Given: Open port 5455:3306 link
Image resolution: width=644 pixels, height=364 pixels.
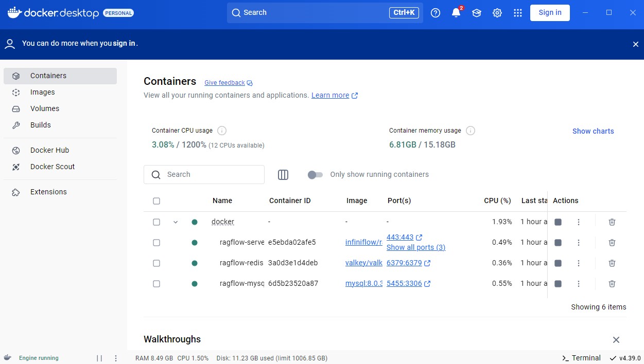Looking at the screenshot, I should [x=408, y=283].
